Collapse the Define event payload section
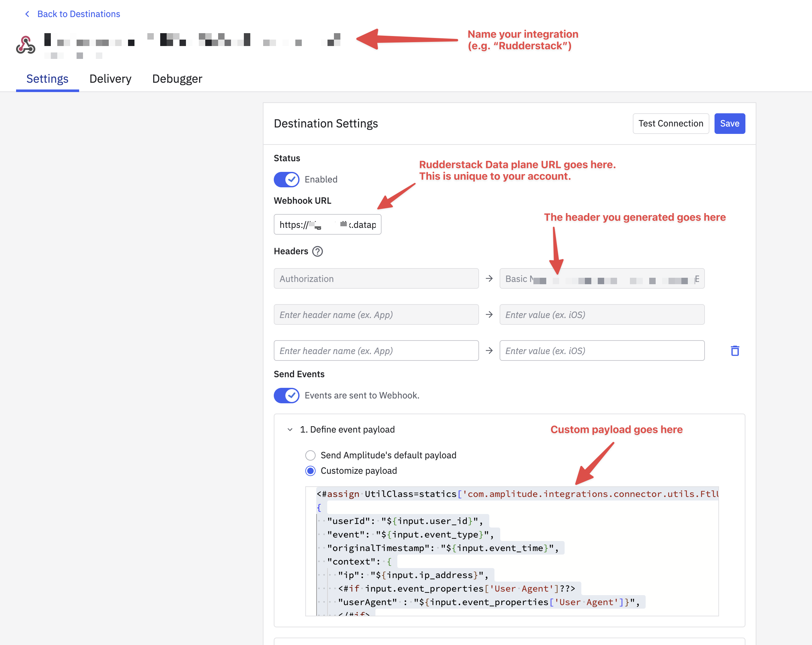The height and width of the screenshot is (645, 812). click(290, 429)
